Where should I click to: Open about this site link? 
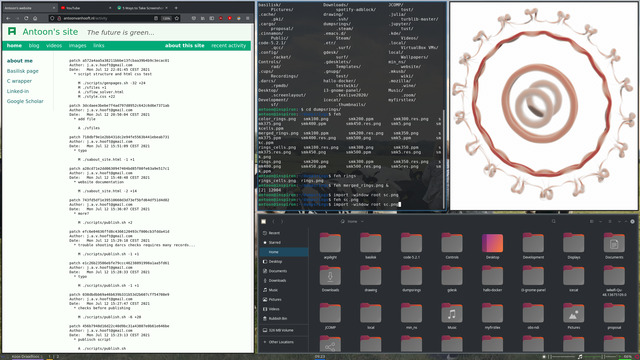click(184, 46)
